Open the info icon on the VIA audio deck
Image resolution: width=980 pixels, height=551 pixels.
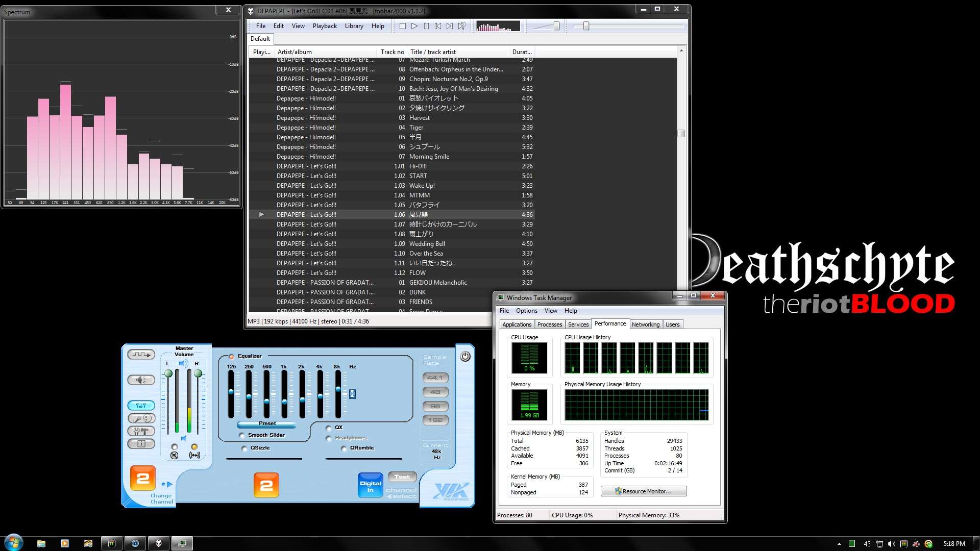pyautogui.click(x=141, y=444)
